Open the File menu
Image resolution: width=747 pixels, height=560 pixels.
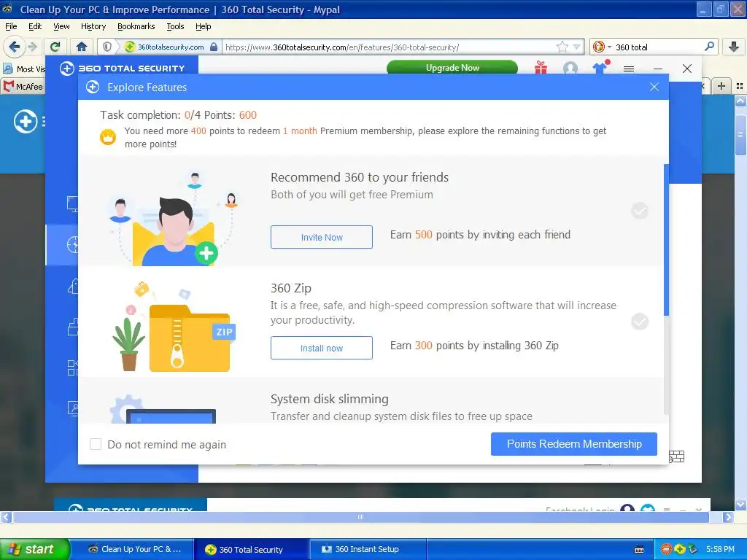click(x=11, y=26)
